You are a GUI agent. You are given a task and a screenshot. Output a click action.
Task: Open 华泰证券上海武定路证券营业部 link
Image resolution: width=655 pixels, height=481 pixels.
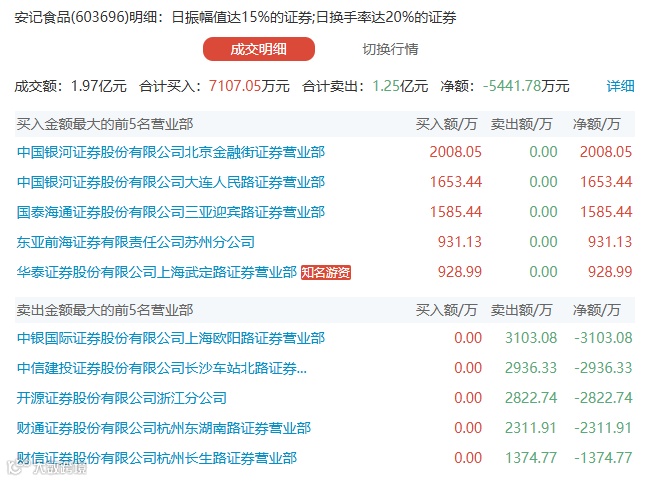[x=157, y=272]
